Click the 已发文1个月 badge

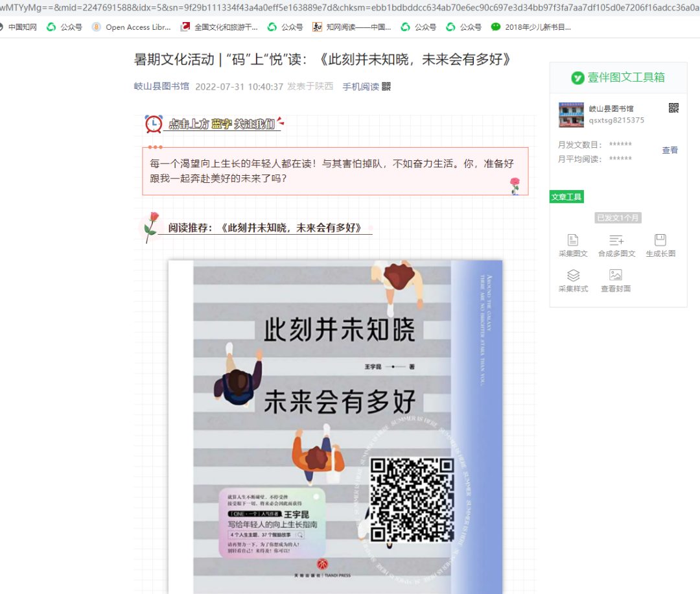(618, 218)
